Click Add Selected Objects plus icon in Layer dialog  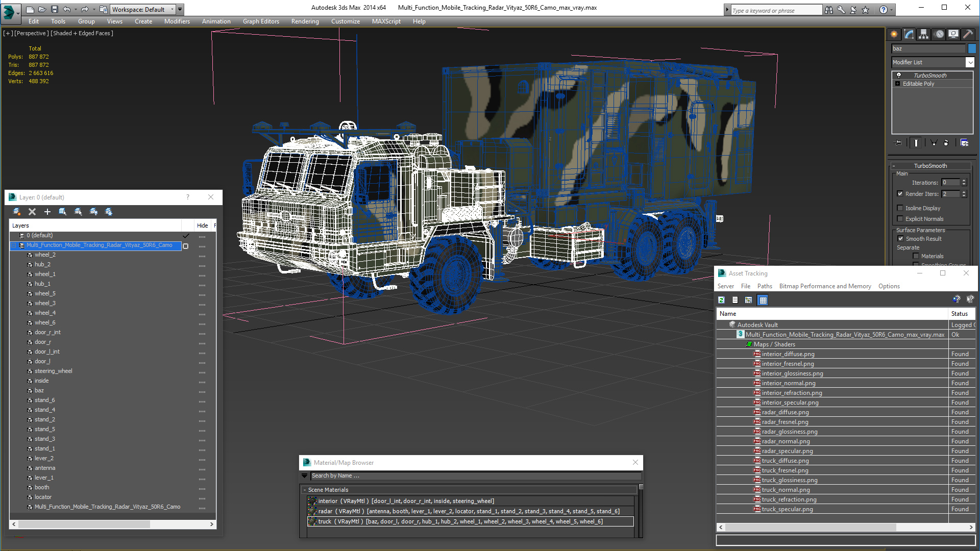coord(47,212)
